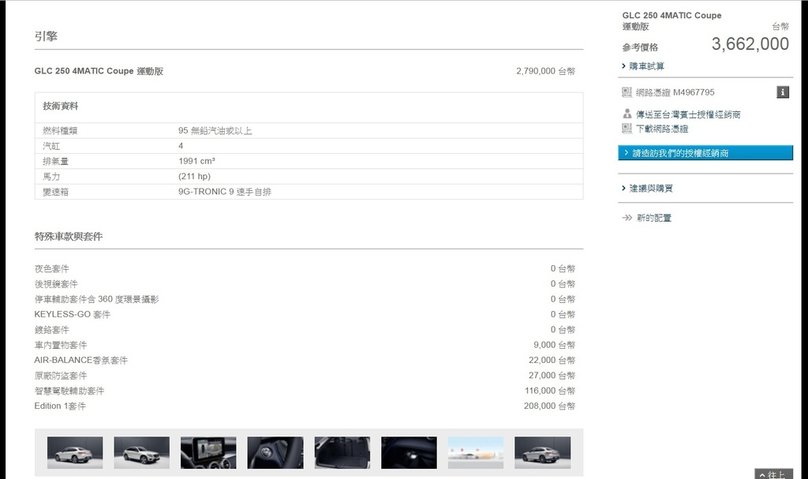Click the 9G-TRONIC 9 速手自排 value
Viewport: 808px width, 479px height.
coord(225,192)
